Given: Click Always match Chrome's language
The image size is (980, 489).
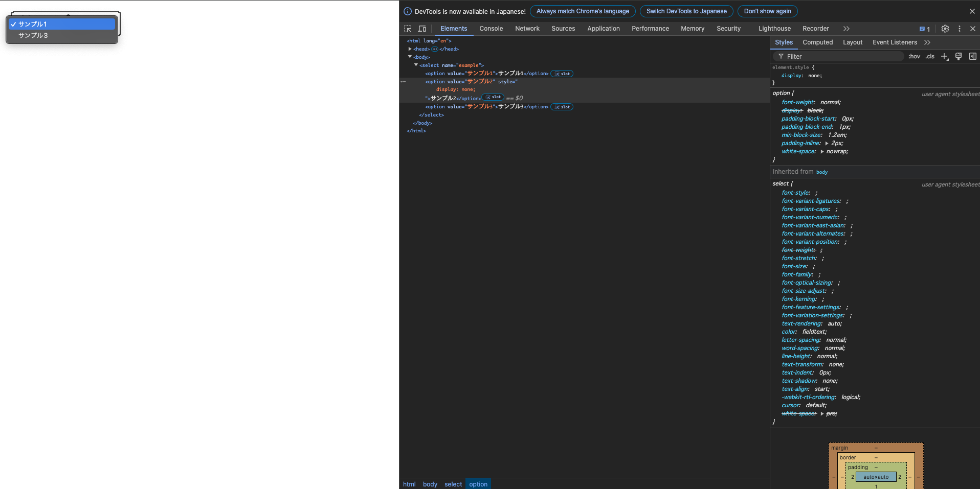Looking at the screenshot, I should click(583, 11).
